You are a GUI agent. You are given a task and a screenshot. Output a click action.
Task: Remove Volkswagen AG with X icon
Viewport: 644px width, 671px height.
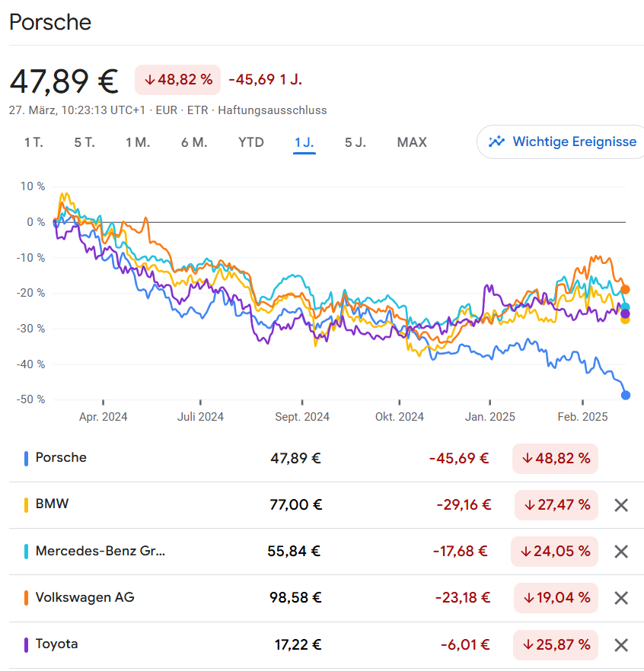pos(621,598)
